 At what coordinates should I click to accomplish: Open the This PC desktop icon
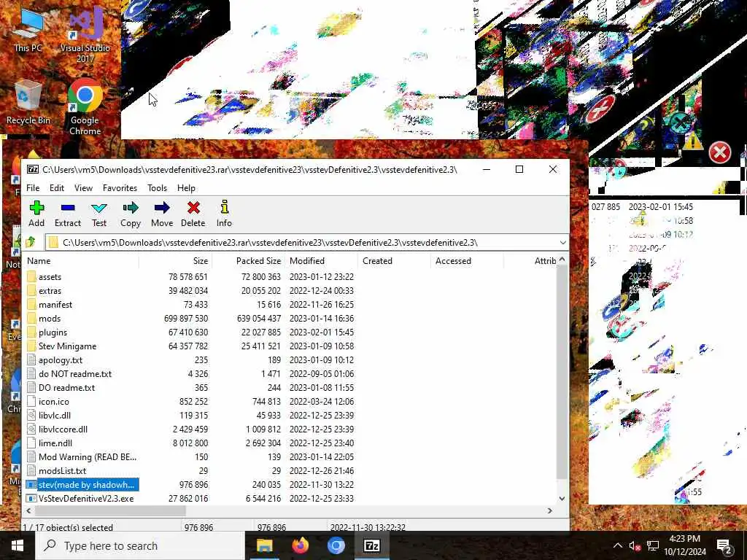[28, 30]
